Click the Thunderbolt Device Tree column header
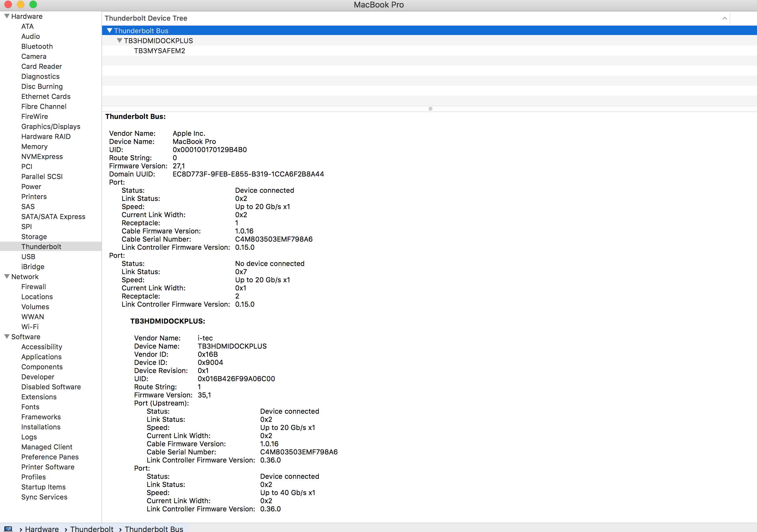Image resolution: width=757 pixels, height=532 pixels. [415, 18]
